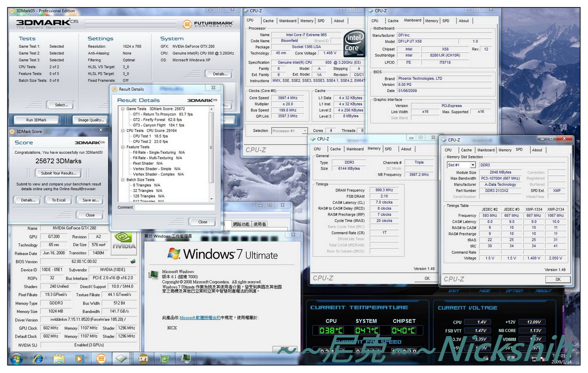Open About tab in CPU-Z SPD window
The height and width of the screenshot is (373, 588).
pos(537,150)
